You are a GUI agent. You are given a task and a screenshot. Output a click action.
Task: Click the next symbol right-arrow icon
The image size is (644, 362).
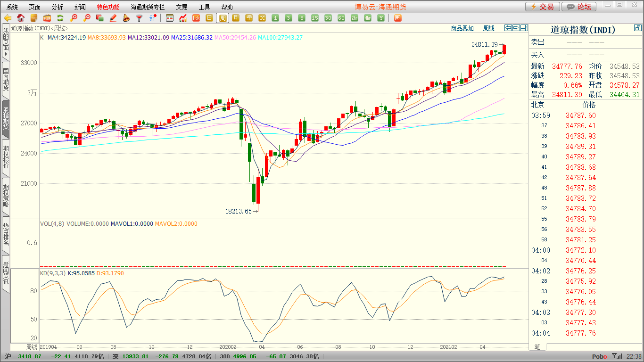(x=516, y=28)
